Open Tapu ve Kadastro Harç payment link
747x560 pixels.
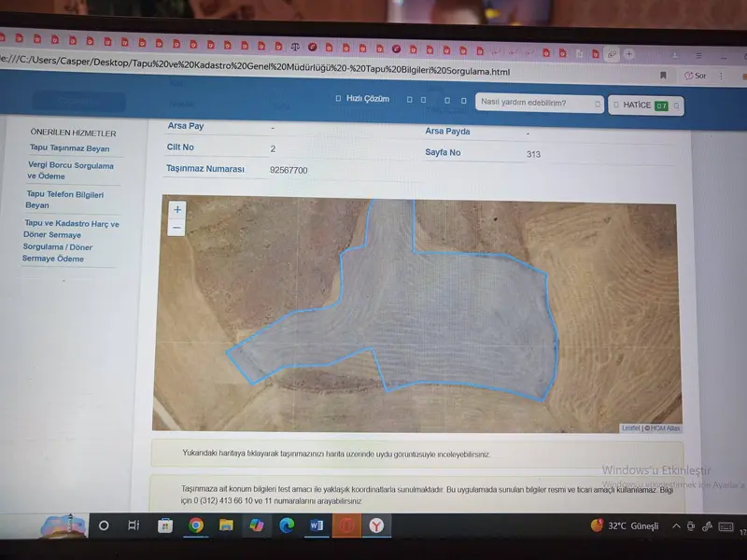pos(71,241)
